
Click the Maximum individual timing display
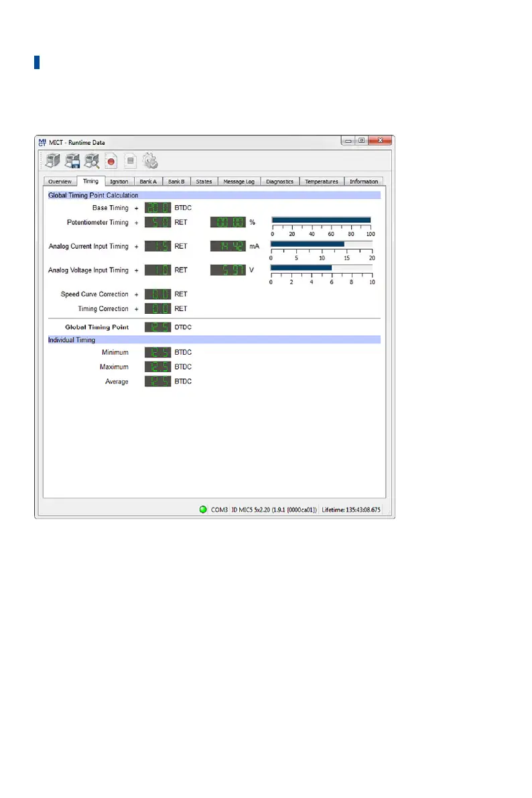(x=157, y=367)
